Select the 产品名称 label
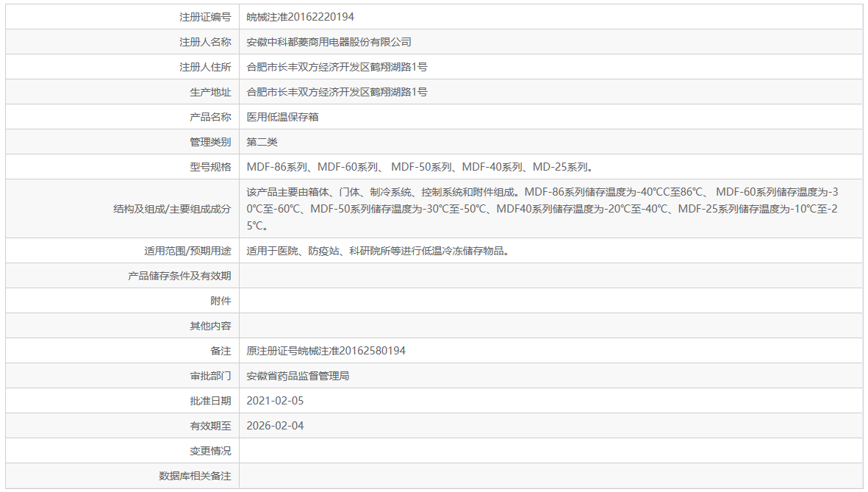The width and height of the screenshot is (868, 492). click(210, 117)
